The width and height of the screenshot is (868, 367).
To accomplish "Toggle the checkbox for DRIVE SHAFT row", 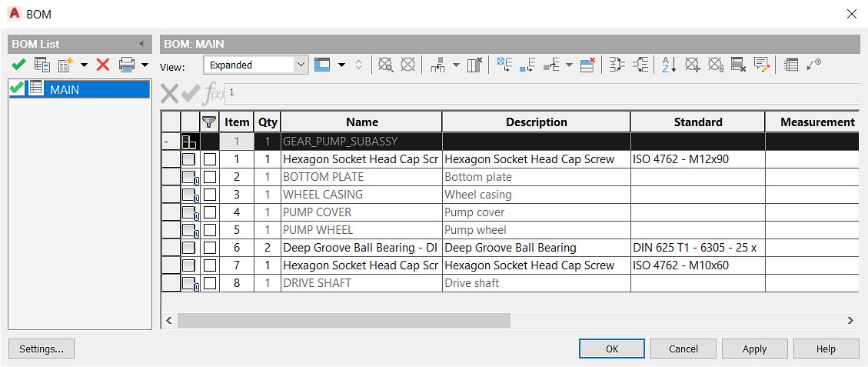I will (x=210, y=283).
